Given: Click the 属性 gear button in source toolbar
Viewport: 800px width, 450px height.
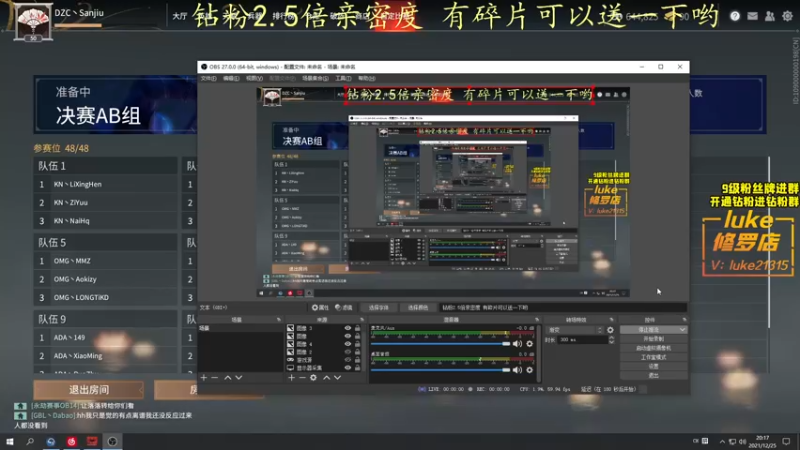Looking at the screenshot, I should click(x=320, y=308).
